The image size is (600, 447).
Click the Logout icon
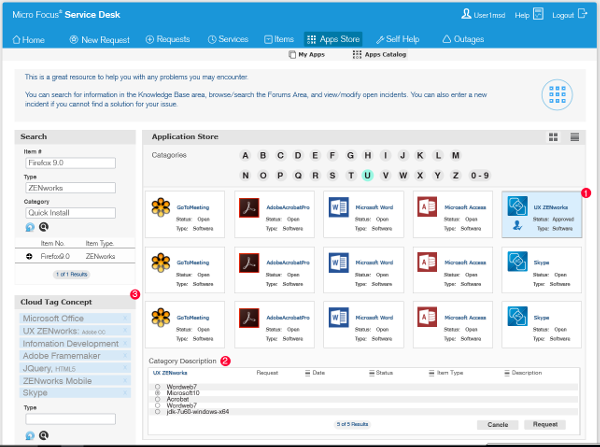pyautogui.click(x=582, y=14)
